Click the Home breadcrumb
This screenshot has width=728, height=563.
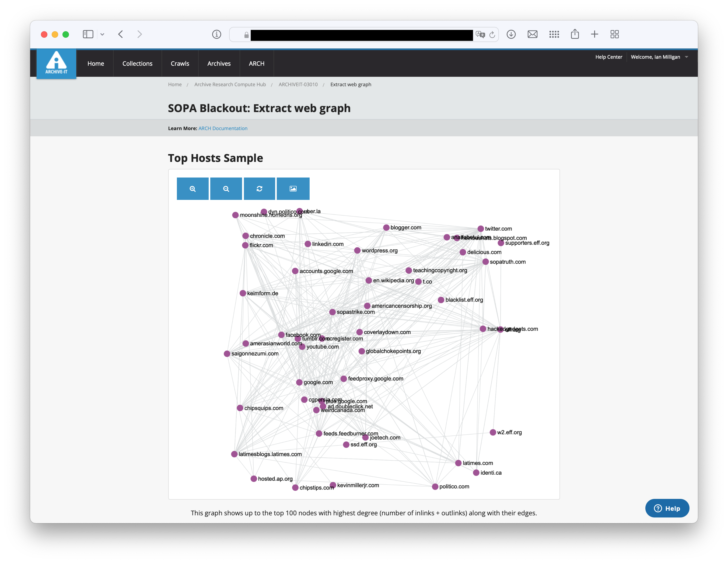point(175,84)
